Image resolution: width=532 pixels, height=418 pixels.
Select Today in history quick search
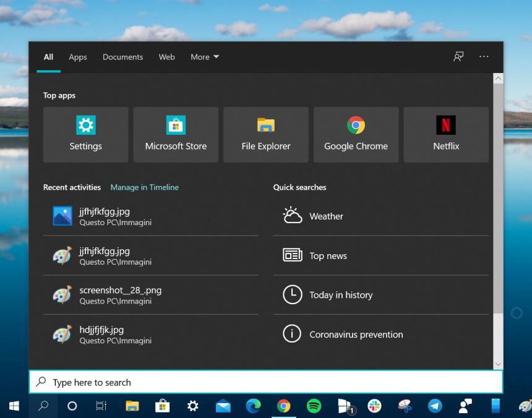380,295
